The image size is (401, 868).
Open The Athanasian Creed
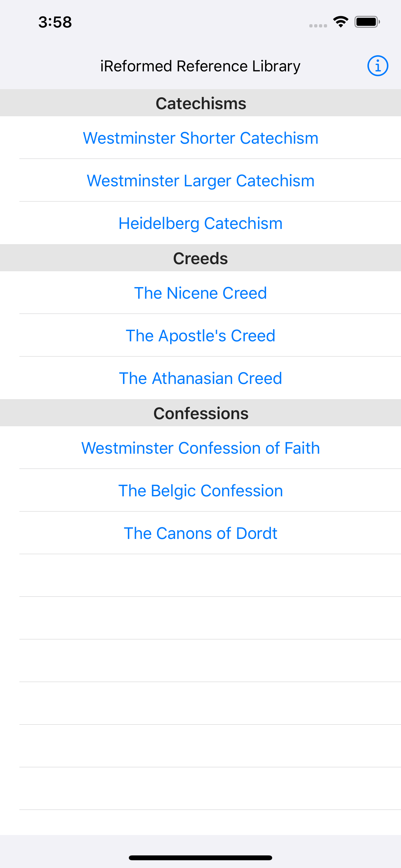point(200,378)
